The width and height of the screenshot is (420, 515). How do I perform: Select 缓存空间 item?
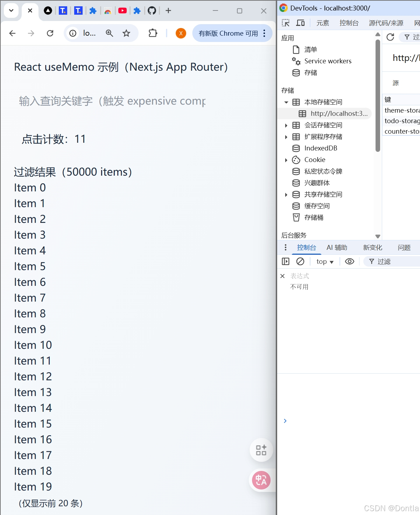[x=317, y=206]
